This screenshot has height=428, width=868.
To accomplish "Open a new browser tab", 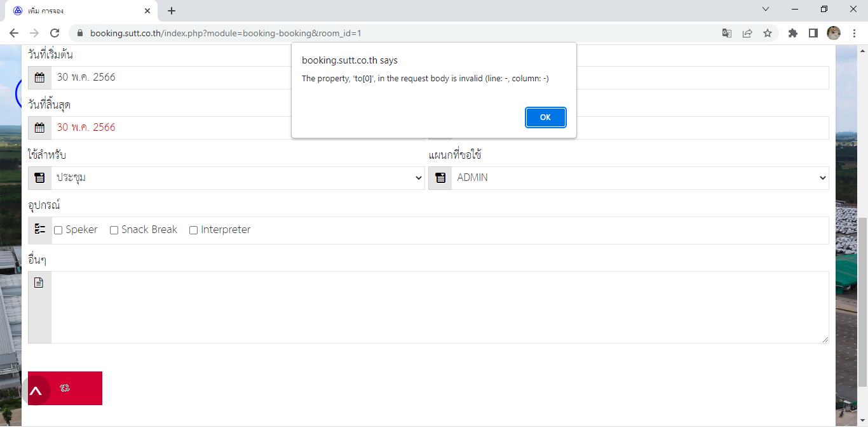I will click(x=172, y=11).
